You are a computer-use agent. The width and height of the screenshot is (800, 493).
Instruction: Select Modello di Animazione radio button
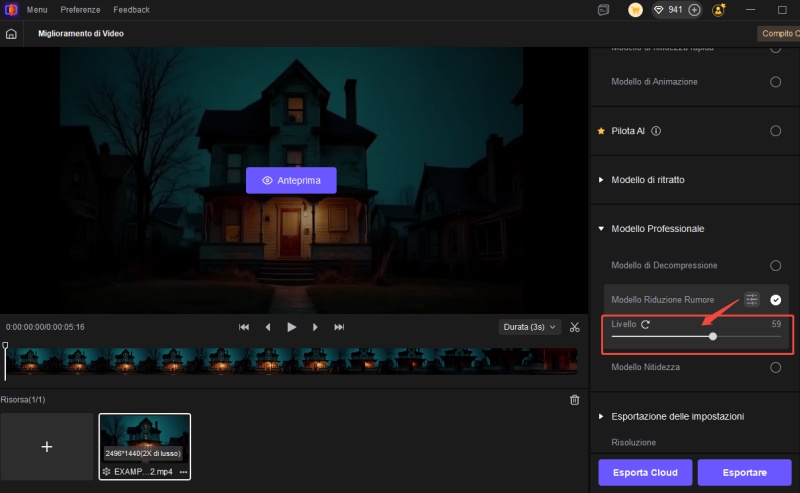(775, 81)
